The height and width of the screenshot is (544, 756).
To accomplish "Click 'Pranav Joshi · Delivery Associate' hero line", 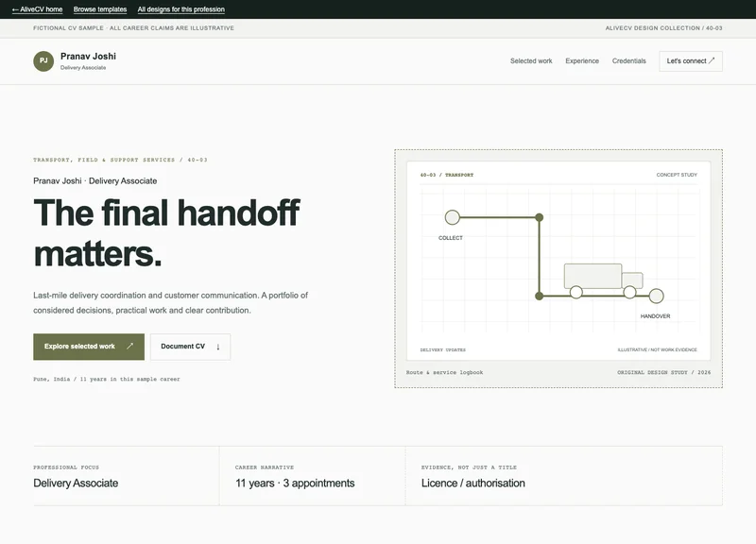I will [95, 181].
